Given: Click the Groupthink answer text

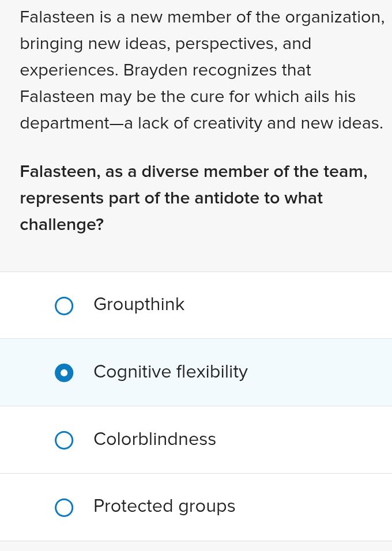Looking at the screenshot, I should point(139,305).
